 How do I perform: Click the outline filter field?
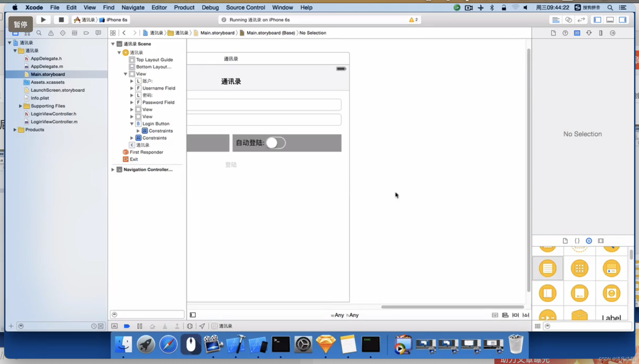coord(147,314)
